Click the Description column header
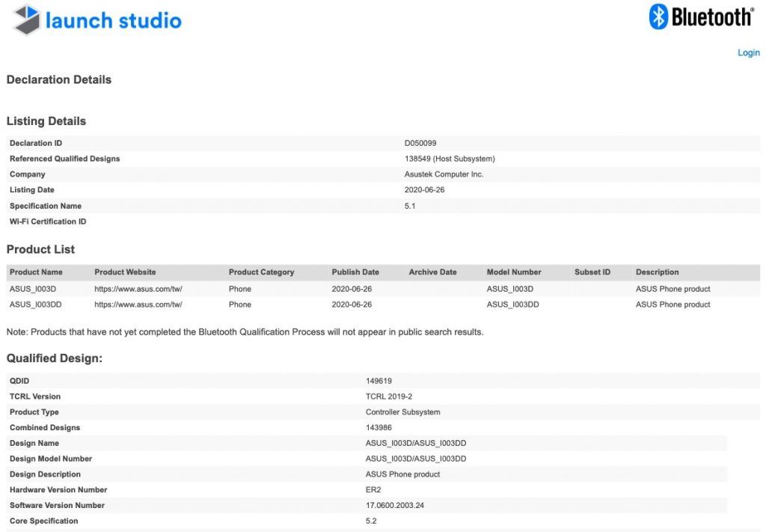 [657, 272]
